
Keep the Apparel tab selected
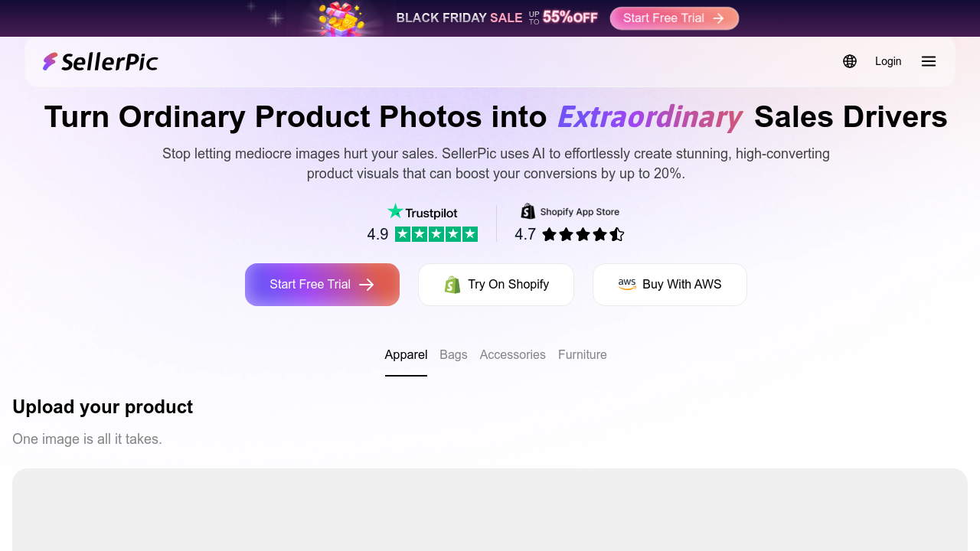click(406, 354)
